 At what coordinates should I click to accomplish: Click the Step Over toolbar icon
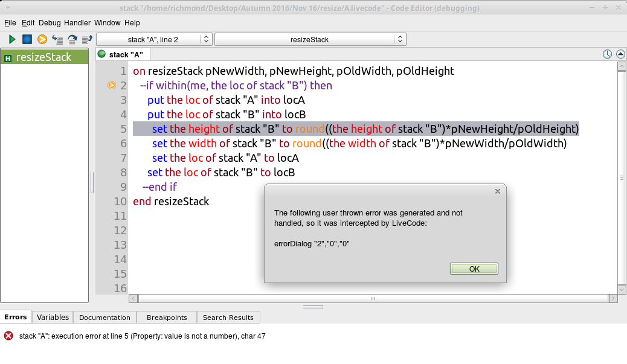pyautogui.click(x=72, y=39)
